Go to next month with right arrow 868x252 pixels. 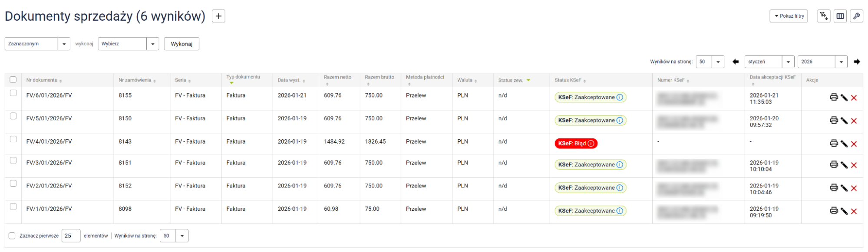click(x=857, y=62)
